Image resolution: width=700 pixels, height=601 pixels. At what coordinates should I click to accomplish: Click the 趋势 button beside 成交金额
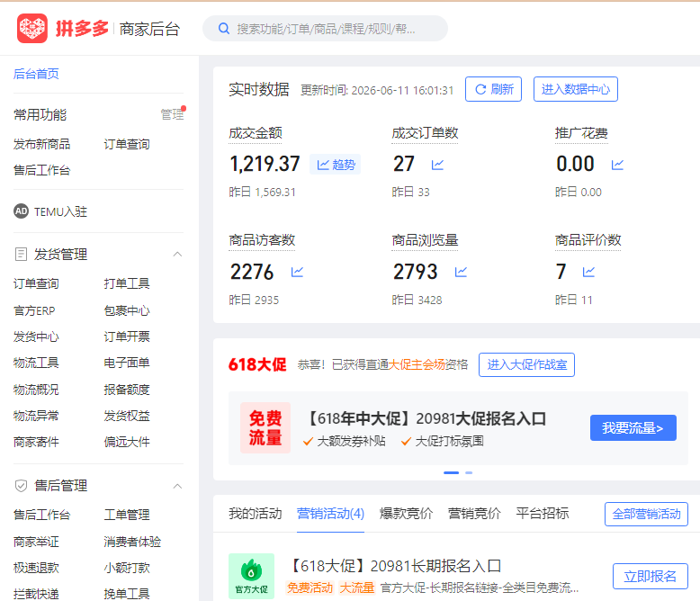[336, 165]
